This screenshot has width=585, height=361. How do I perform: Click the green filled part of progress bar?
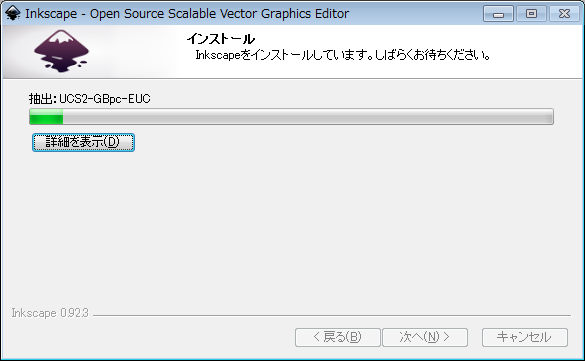click(46, 117)
